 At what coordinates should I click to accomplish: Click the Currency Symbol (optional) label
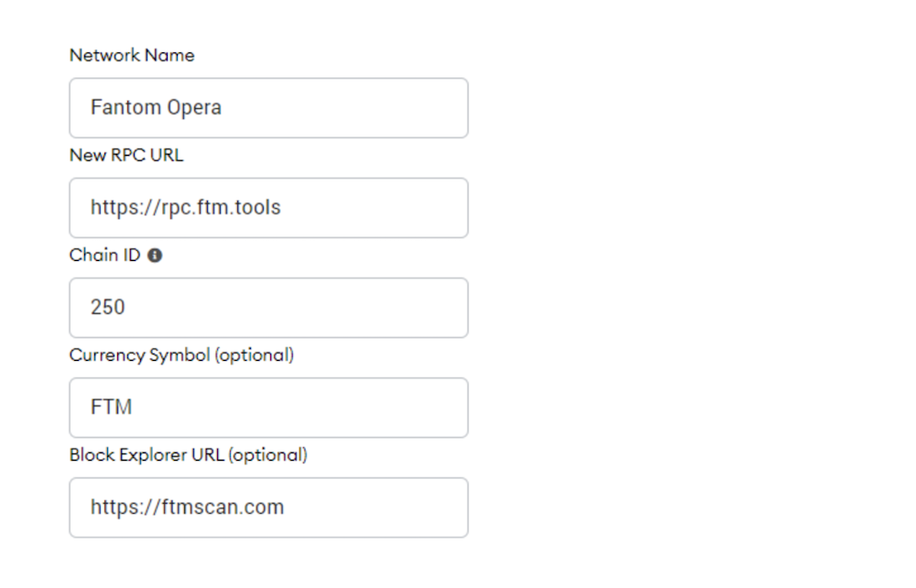coord(181,355)
